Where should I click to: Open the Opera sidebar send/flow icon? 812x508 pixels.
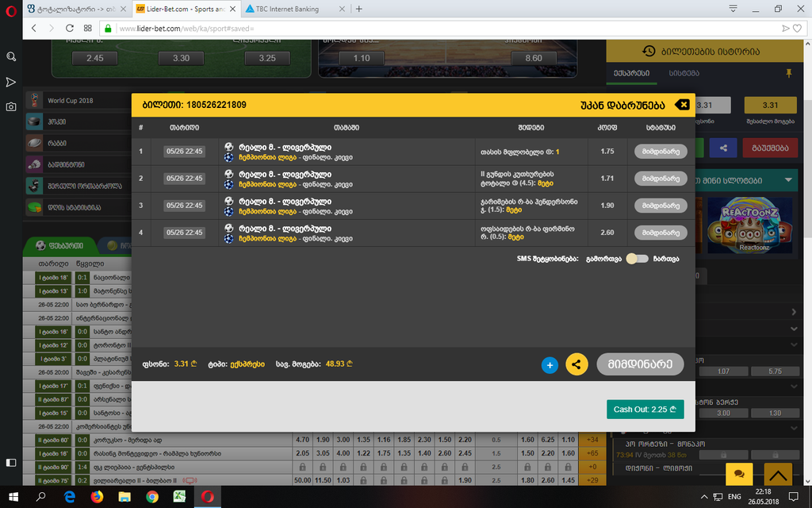tap(11, 82)
